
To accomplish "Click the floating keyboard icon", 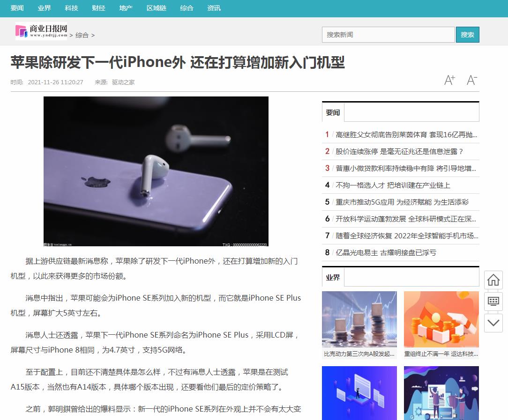I will (x=493, y=301).
